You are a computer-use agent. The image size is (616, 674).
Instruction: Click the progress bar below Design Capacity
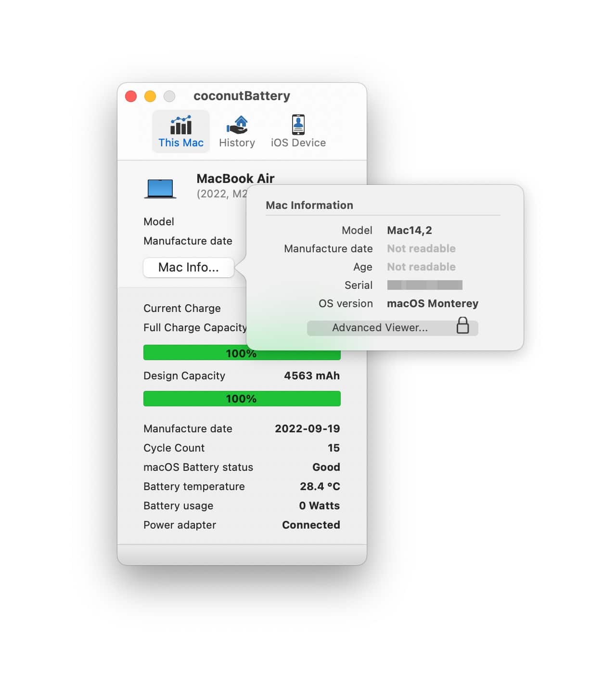point(242,399)
